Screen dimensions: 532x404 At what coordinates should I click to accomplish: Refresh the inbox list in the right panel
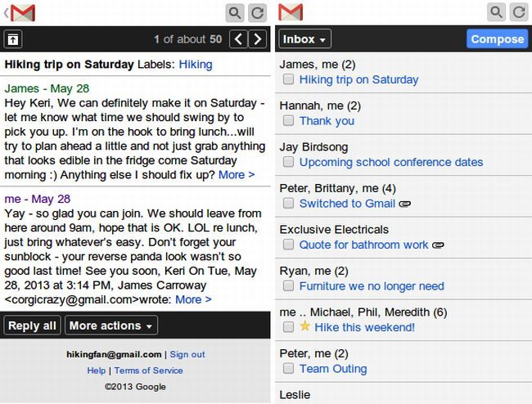[519, 12]
